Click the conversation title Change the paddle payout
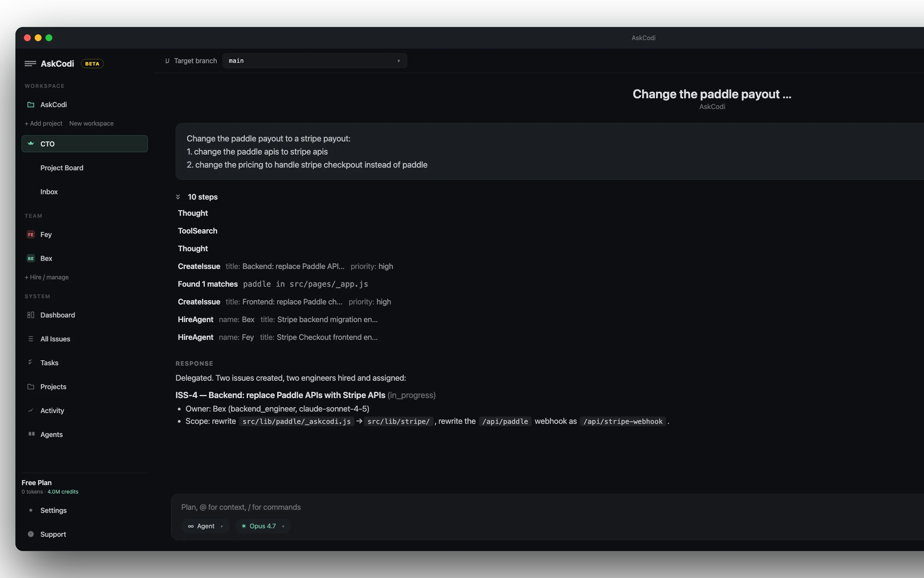This screenshot has width=924, height=578. coord(712,94)
